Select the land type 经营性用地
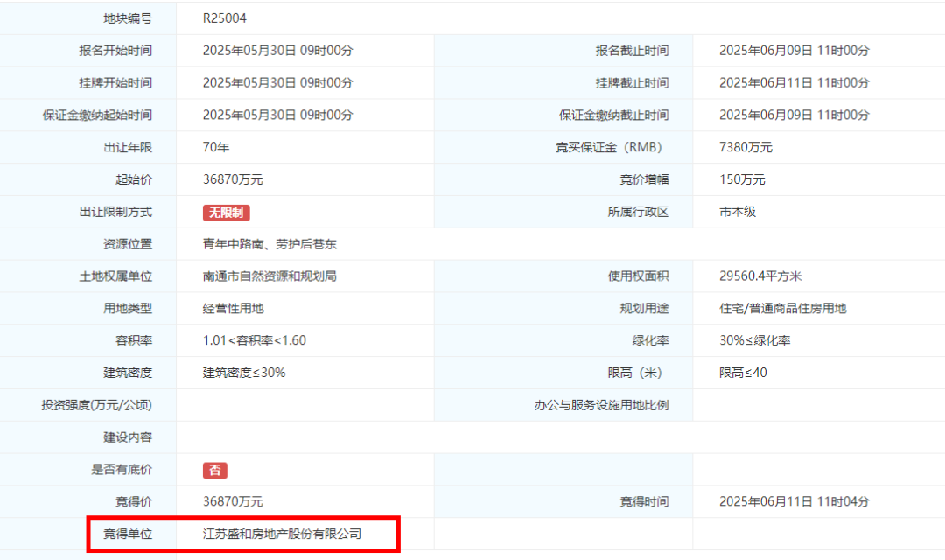The width and height of the screenshot is (945, 560). tap(234, 309)
